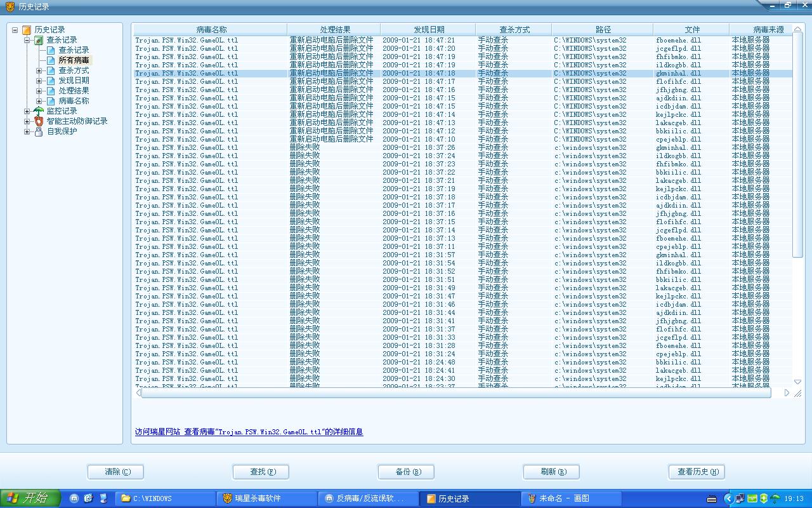Expand the 处理结果 node
The height and width of the screenshot is (508, 812).
pyautogui.click(x=39, y=91)
